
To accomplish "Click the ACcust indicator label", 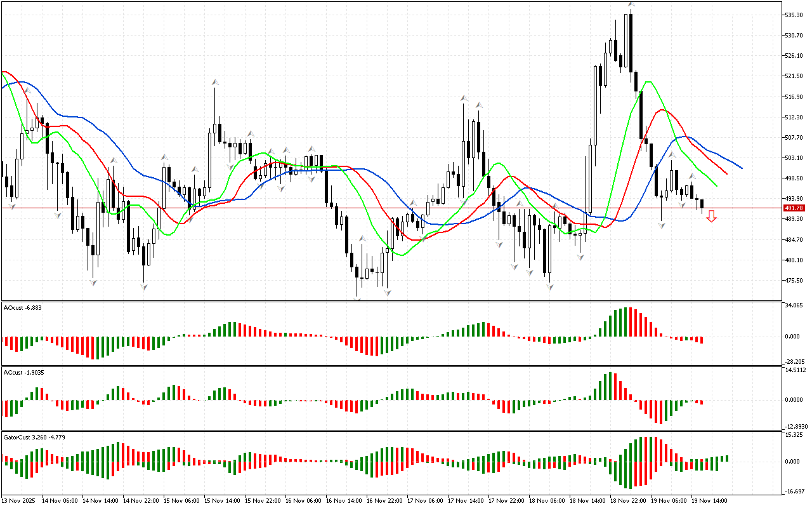I will tap(23, 372).
